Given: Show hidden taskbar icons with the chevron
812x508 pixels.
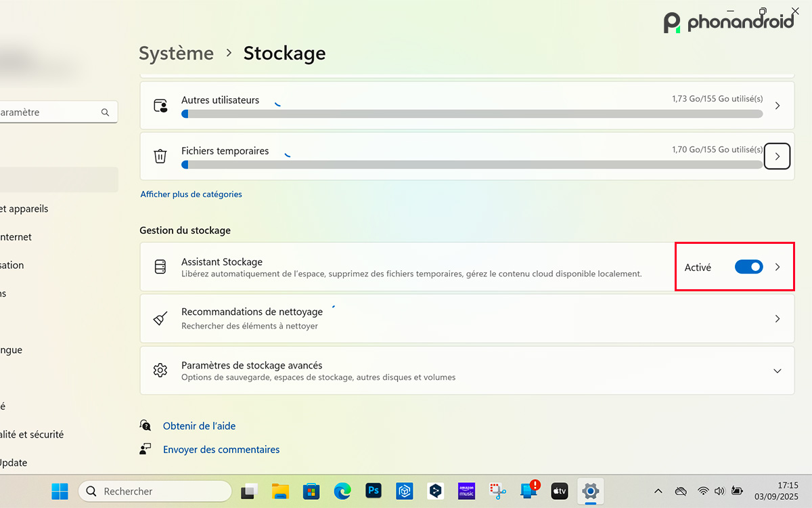Looking at the screenshot, I should (658, 491).
